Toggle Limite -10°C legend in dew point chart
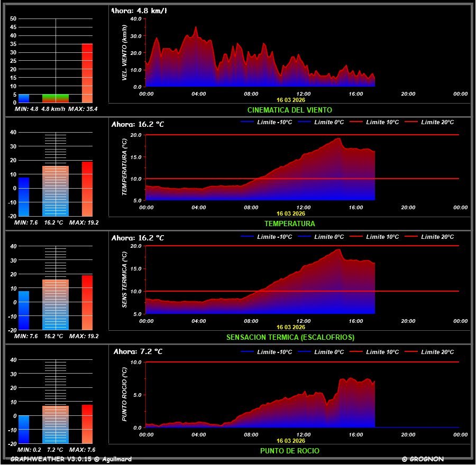The width and height of the screenshot is (476, 465). pos(269,352)
